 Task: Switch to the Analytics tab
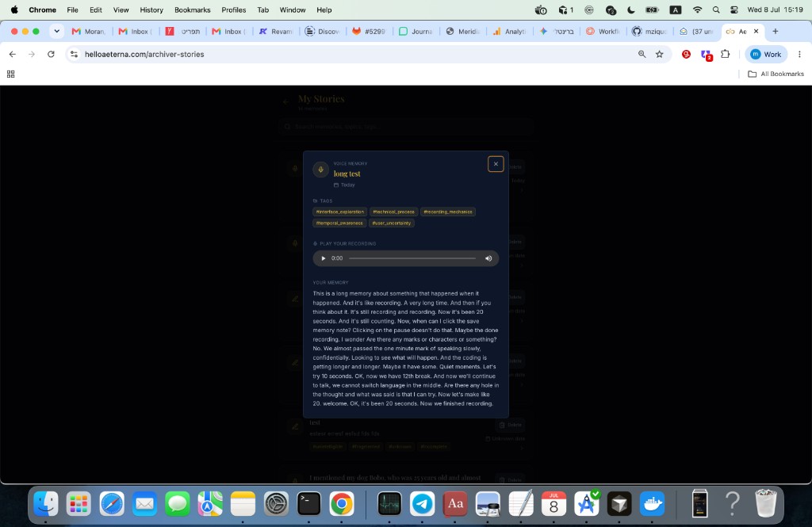click(509, 31)
